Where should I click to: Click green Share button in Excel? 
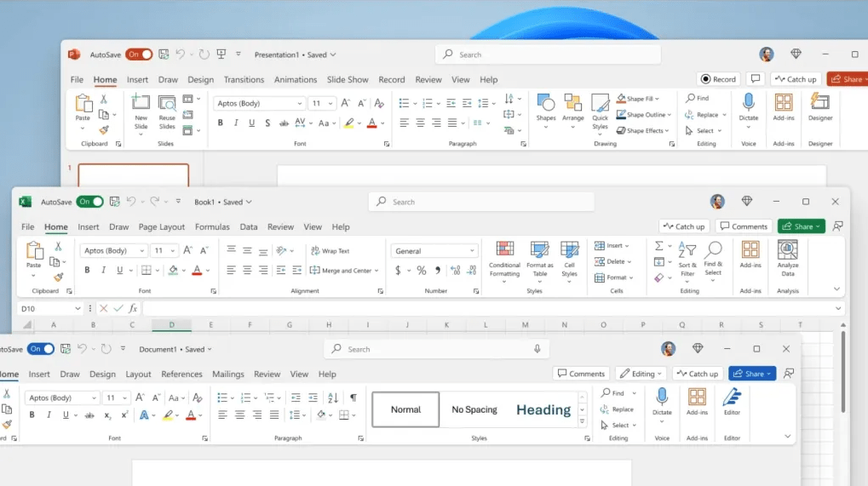[801, 226]
